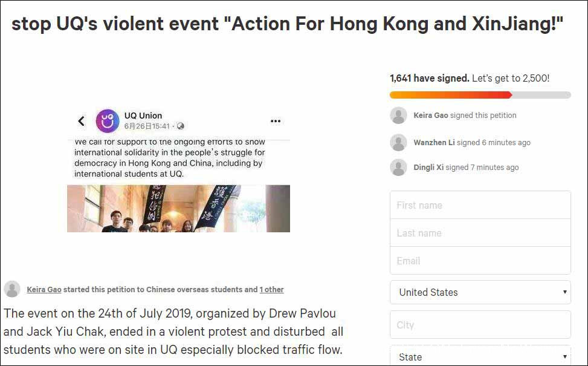The image size is (588, 366).
Task: Focus the First name field
Action: (x=480, y=205)
